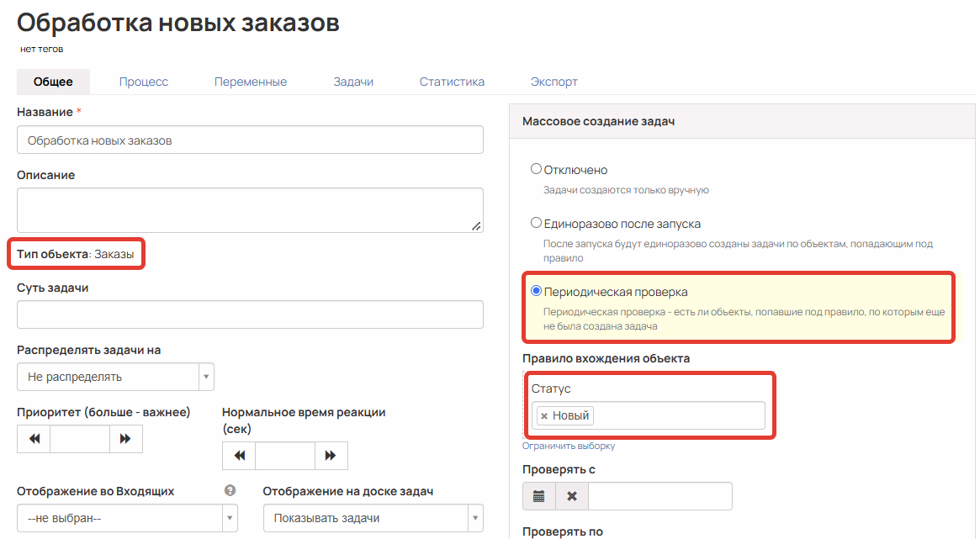Click the Тип объекта: Заказы text
The height and width of the screenshot is (539, 980).
(x=75, y=254)
